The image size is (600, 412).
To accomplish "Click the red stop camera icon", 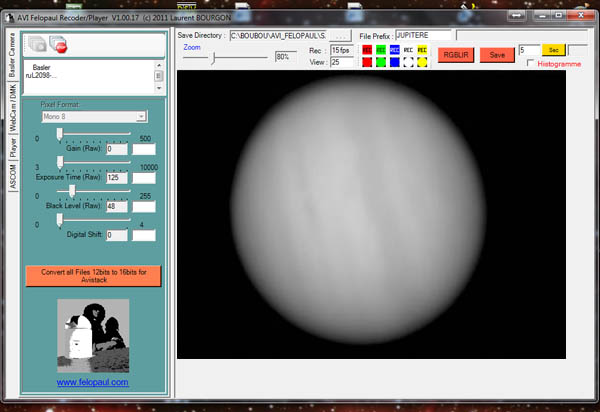I will 59,45.
